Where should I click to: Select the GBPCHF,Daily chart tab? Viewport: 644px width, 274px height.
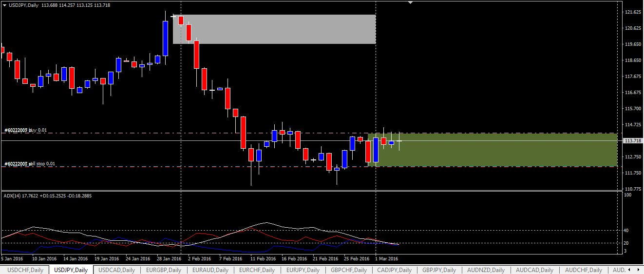pyautogui.click(x=349, y=270)
